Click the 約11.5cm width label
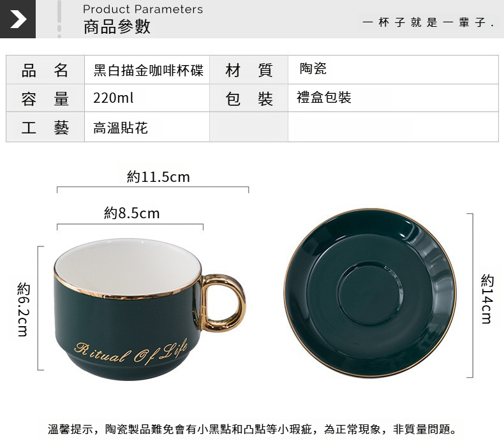The image size is (504, 448). 158,177
